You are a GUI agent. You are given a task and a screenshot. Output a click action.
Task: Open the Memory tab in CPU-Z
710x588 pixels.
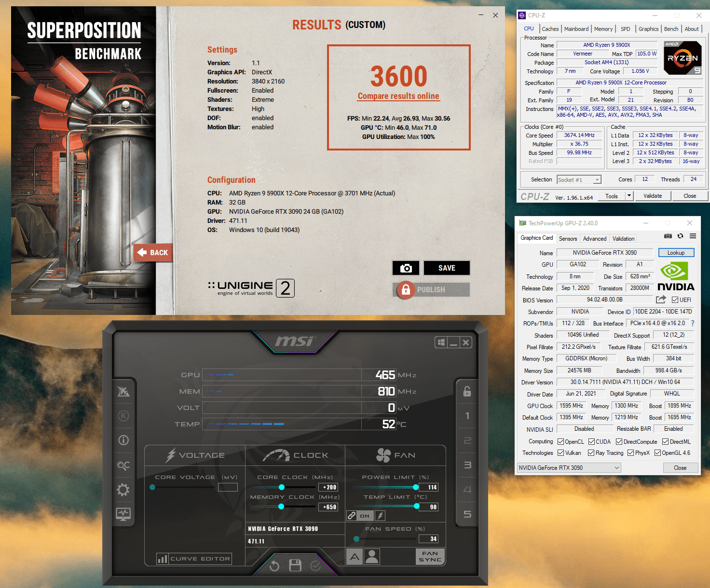point(603,29)
